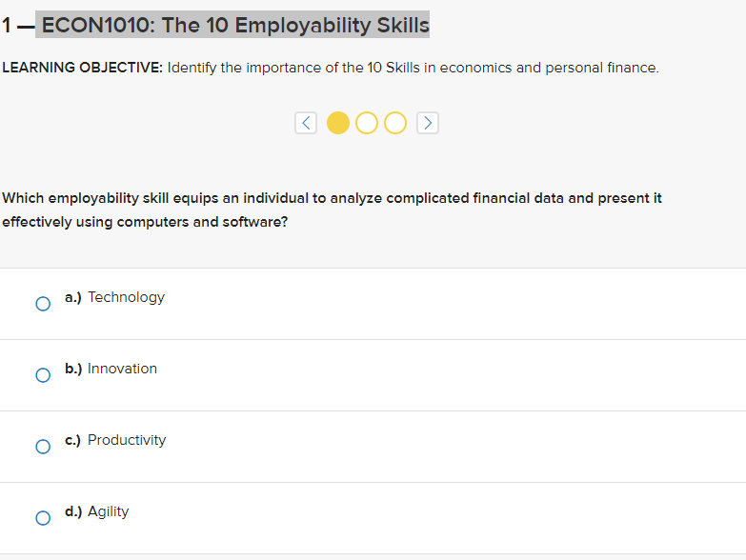This screenshot has width=746, height=560.
Task: Click the 'd.)' option letter label
Action: (x=73, y=512)
